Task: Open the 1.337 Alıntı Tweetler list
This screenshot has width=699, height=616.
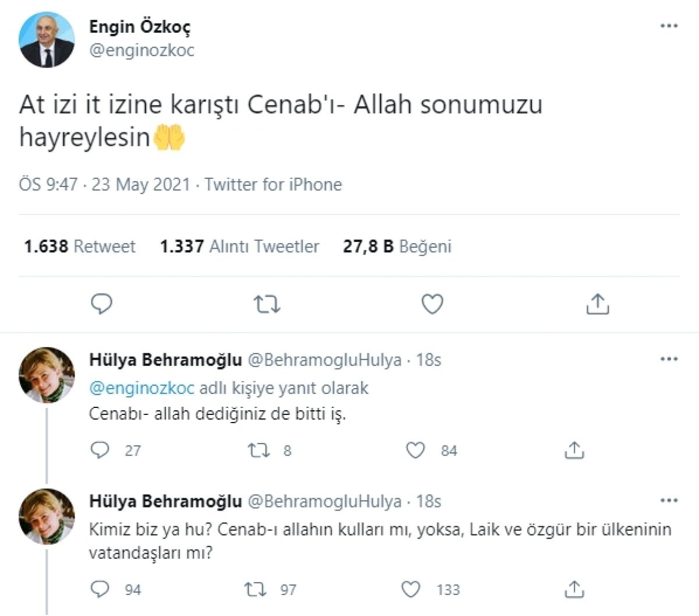Action: [x=239, y=247]
